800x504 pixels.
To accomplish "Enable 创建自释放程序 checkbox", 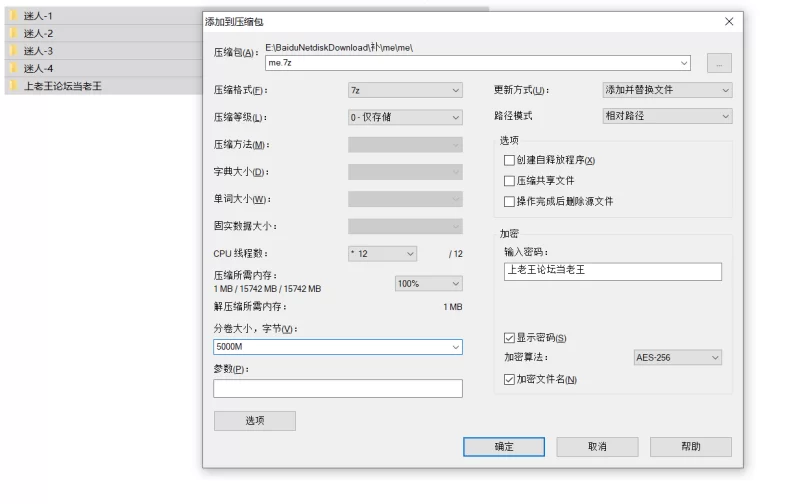I will coord(509,160).
